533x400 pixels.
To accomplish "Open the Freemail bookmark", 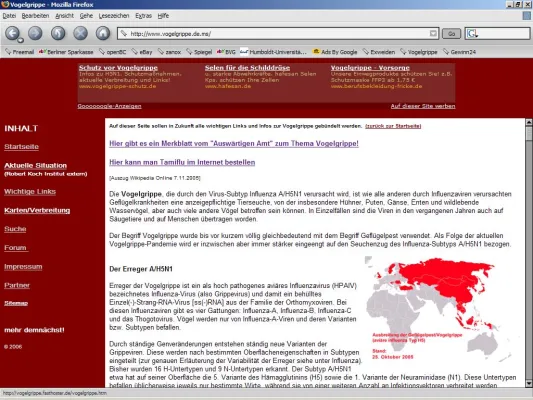I will (19, 52).
